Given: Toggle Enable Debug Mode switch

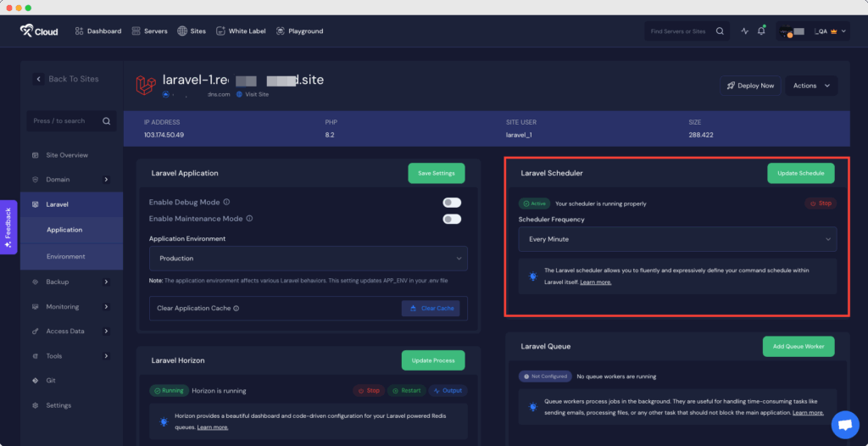Looking at the screenshot, I should click(x=452, y=203).
